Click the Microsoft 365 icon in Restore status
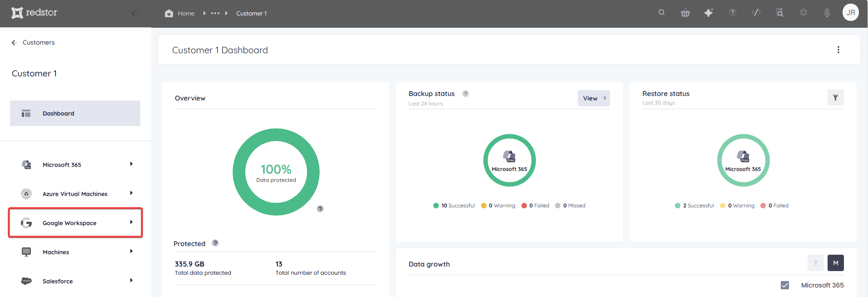 coord(743,156)
